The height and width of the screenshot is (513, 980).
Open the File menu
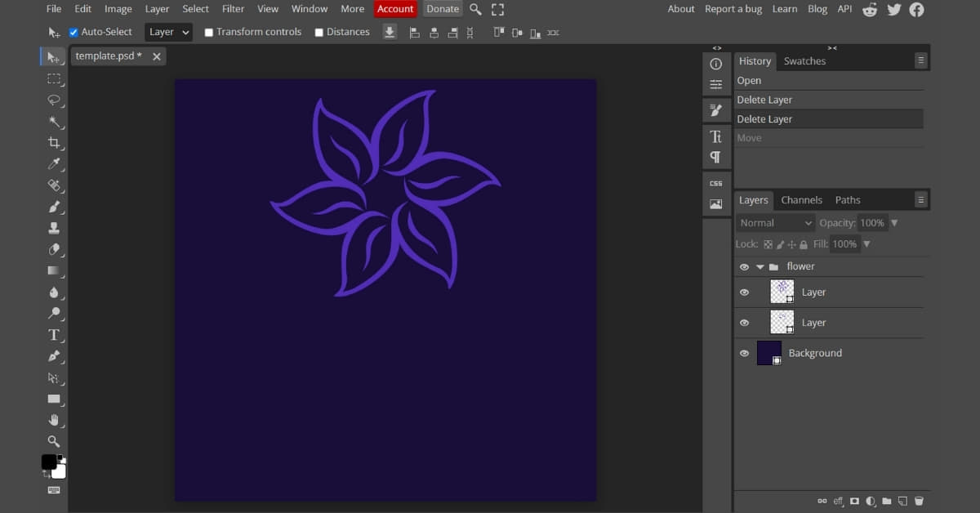tap(54, 9)
